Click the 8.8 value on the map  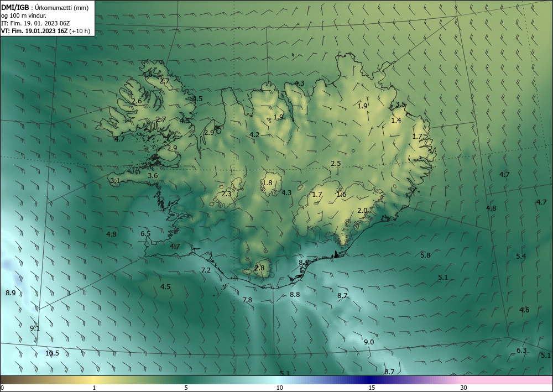point(295,294)
